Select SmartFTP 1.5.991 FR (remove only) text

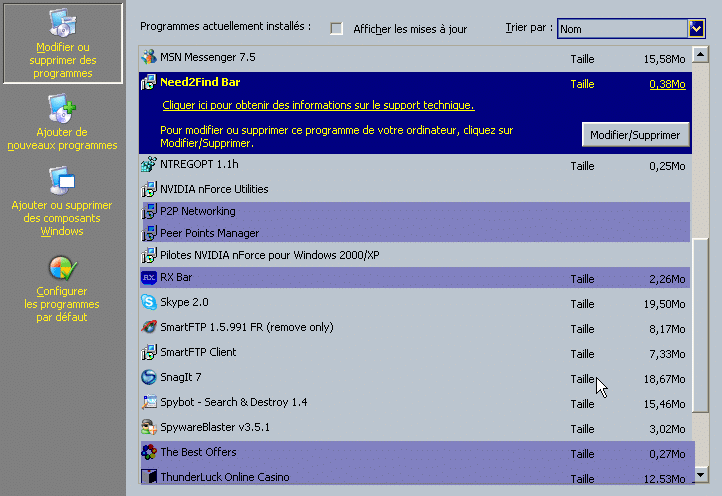247,327
